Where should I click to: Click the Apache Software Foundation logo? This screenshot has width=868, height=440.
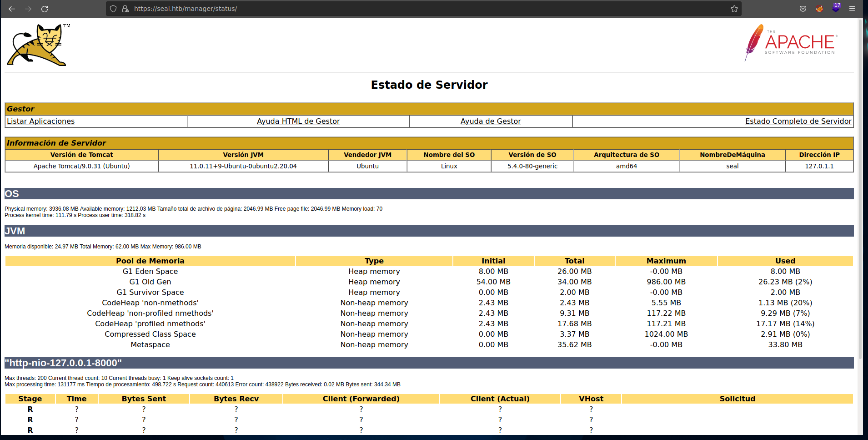click(791, 43)
